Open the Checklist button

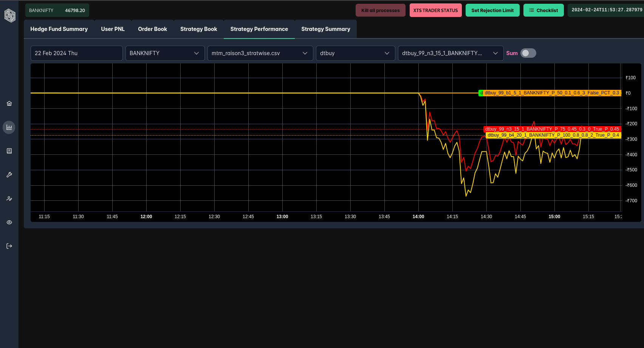pyautogui.click(x=543, y=10)
